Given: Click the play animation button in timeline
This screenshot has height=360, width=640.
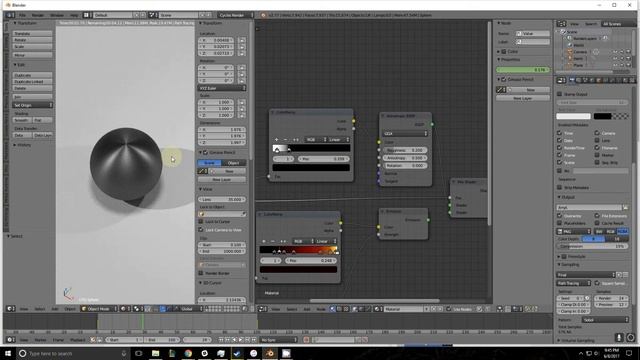Looking at the screenshot, I should (241, 340).
